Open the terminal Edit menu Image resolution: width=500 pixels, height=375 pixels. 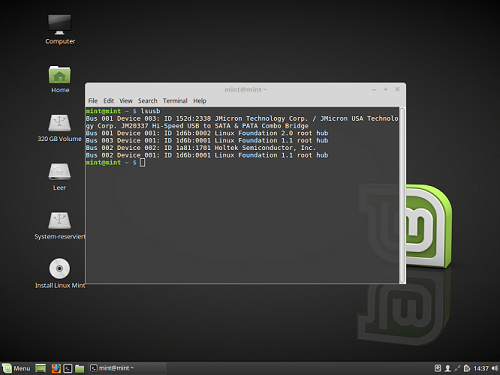pos(109,101)
